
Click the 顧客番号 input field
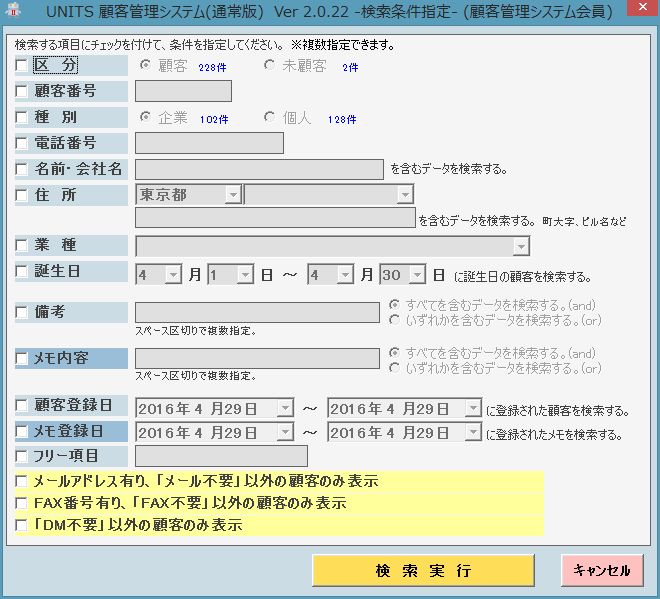tap(183, 91)
